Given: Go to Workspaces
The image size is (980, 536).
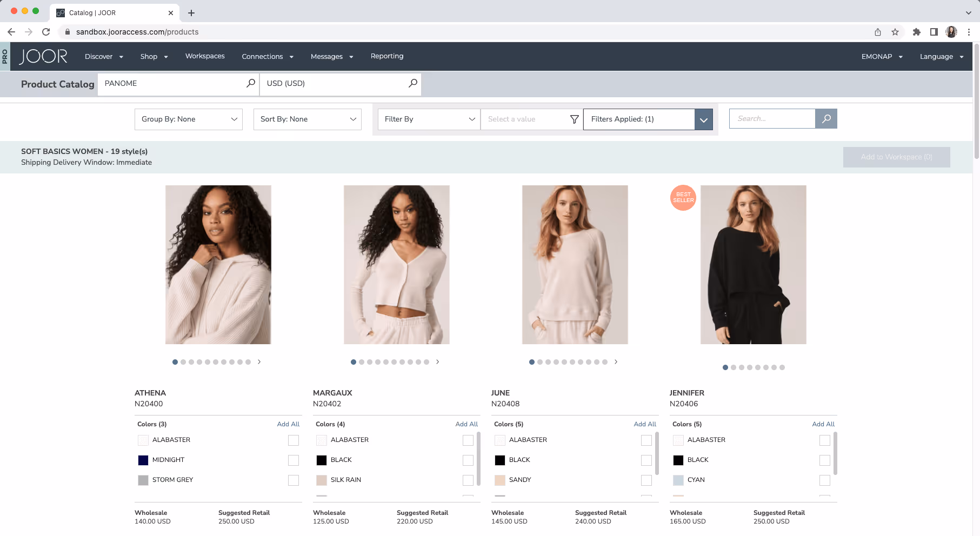Looking at the screenshot, I should pos(205,56).
